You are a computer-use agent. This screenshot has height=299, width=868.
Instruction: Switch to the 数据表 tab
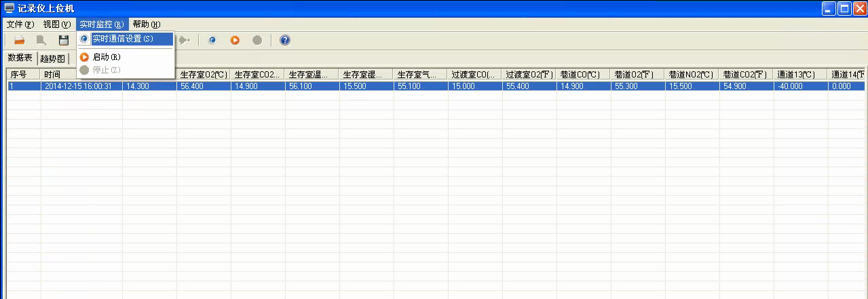coord(20,58)
